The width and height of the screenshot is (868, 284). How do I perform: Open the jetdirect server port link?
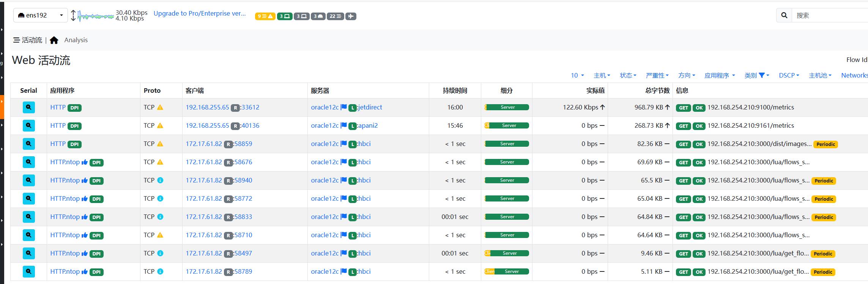coord(370,107)
